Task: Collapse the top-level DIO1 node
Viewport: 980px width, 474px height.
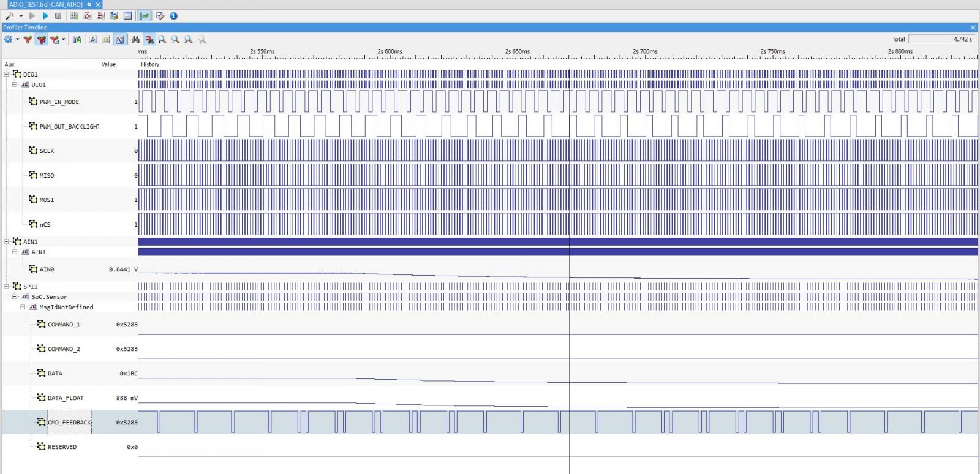Action: coord(7,74)
